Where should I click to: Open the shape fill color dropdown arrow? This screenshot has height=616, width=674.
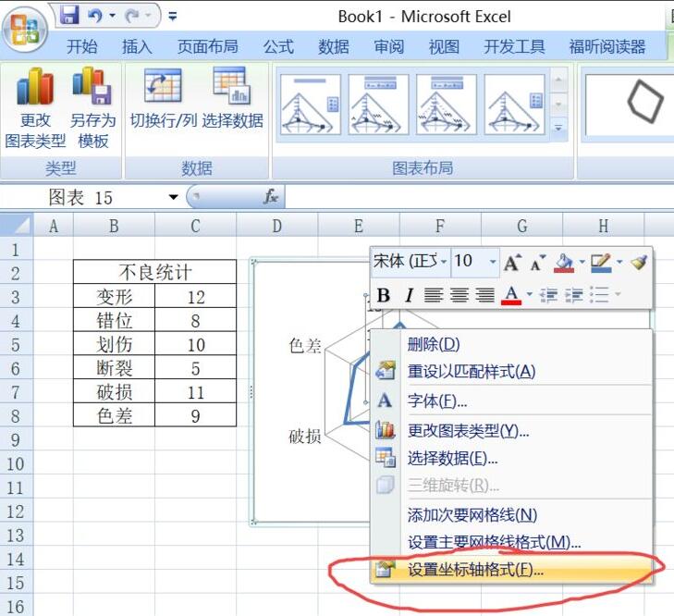point(582,262)
